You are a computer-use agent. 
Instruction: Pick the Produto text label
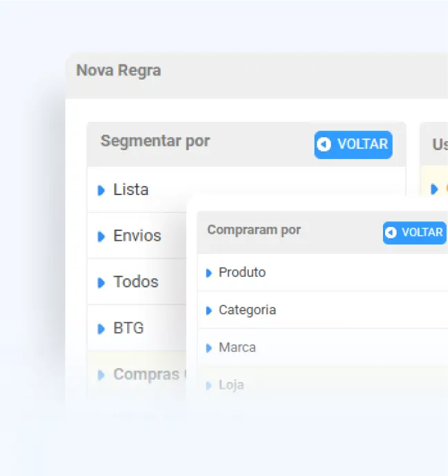[x=242, y=273]
